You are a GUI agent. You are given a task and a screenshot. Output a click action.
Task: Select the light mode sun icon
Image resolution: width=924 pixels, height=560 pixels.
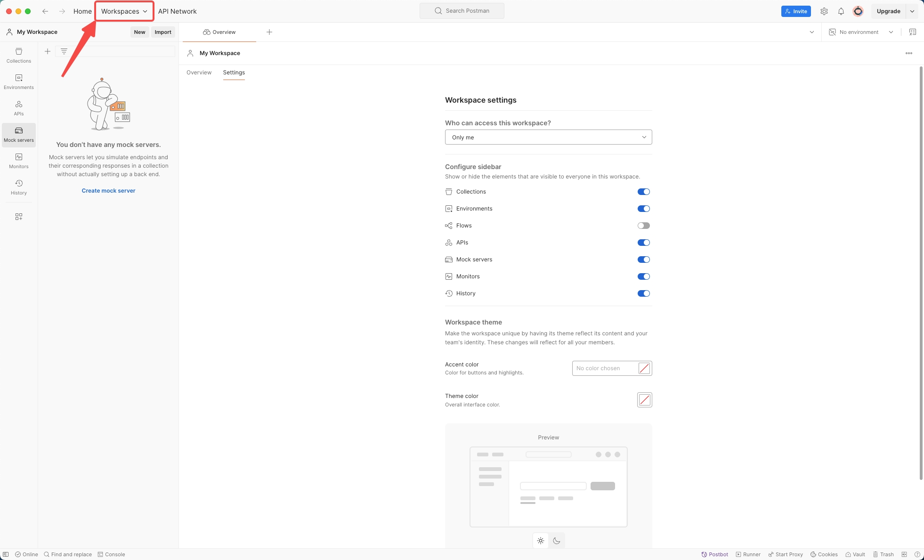click(541, 541)
